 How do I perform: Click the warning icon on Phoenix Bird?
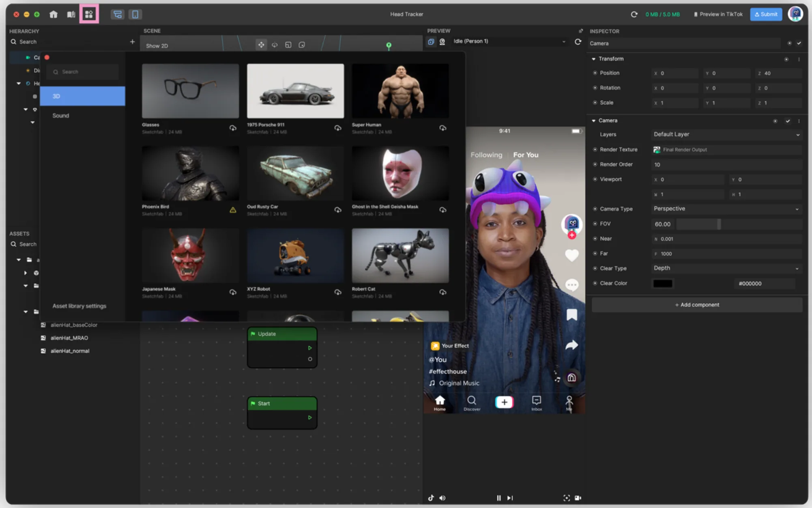tap(233, 210)
